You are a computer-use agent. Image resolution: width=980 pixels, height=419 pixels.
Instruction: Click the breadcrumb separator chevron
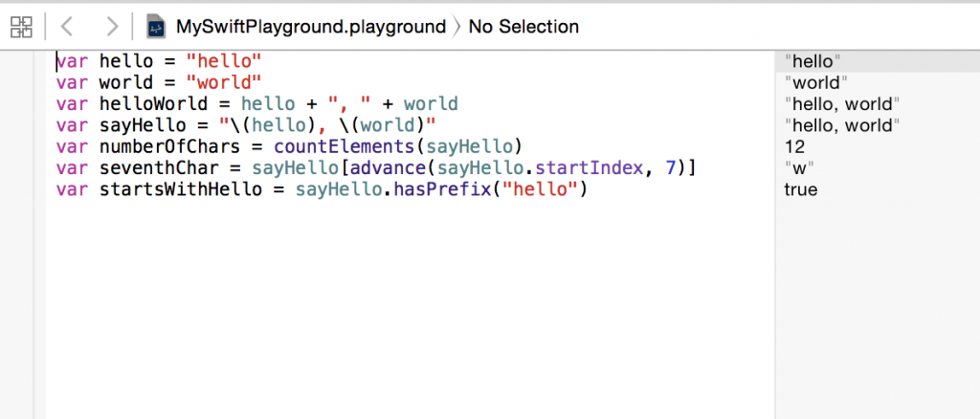click(x=457, y=27)
